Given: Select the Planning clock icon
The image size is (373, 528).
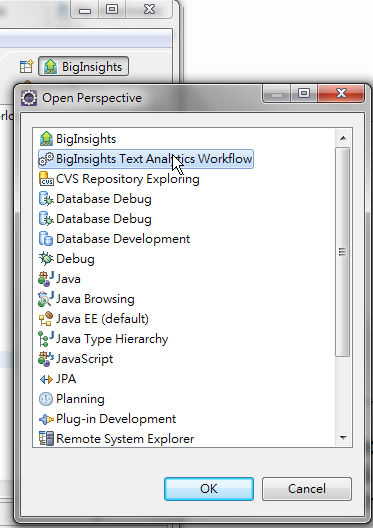Looking at the screenshot, I should click(x=46, y=399).
